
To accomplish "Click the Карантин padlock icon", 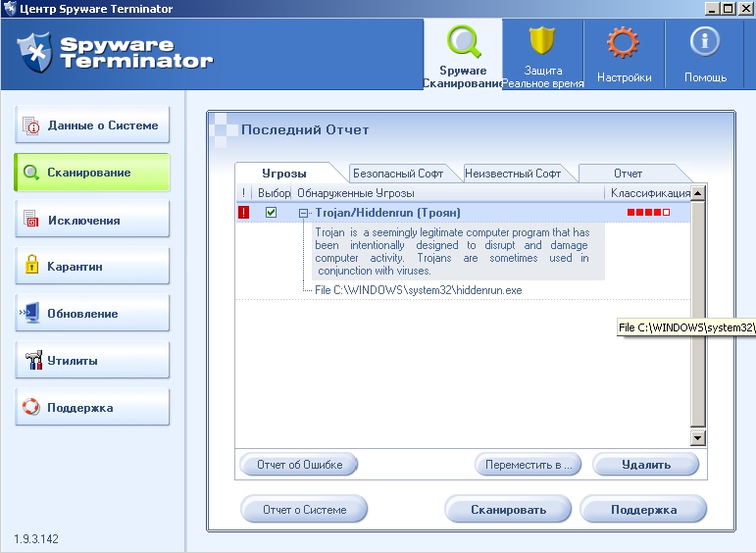I will click(31, 265).
